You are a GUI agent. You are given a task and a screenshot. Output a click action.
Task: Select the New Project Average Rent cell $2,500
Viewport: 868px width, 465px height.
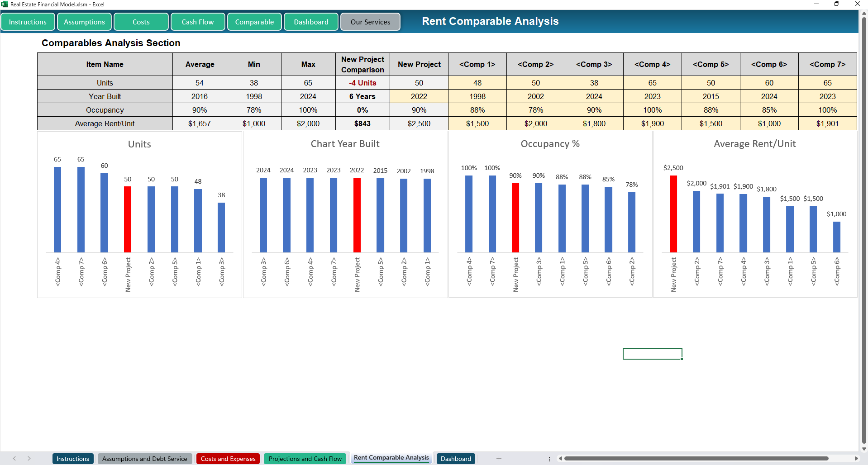click(x=419, y=123)
